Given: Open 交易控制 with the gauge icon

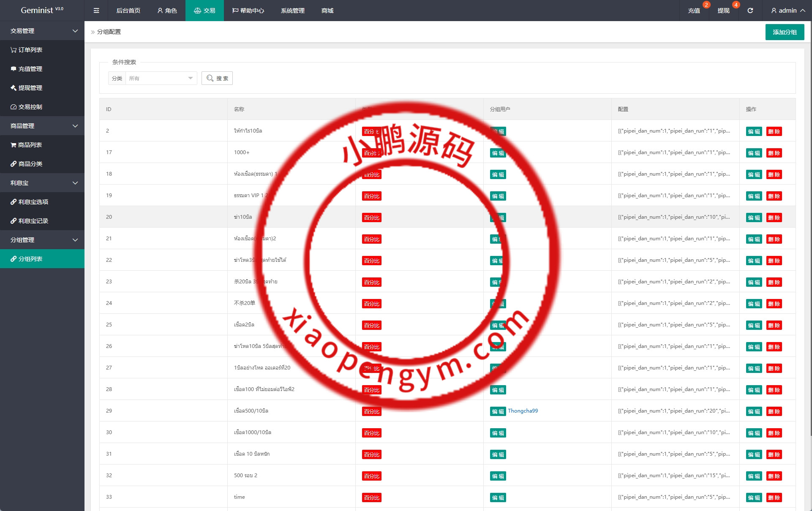Looking at the screenshot, I should 27,107.
